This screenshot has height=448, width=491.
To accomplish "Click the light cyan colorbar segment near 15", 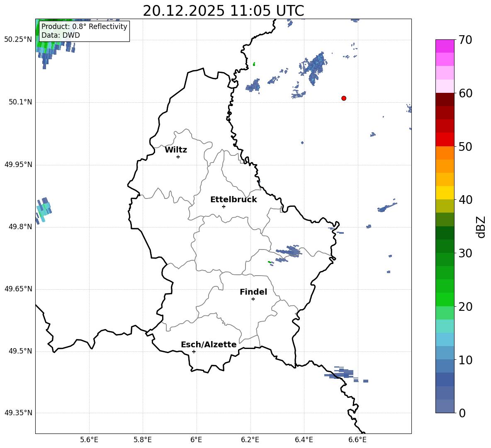I will (445, 326).
